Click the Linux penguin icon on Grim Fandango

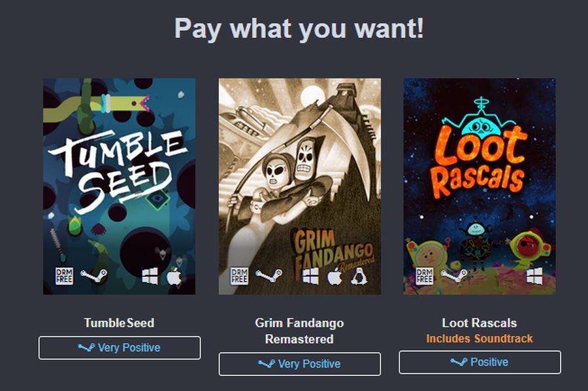359,277
